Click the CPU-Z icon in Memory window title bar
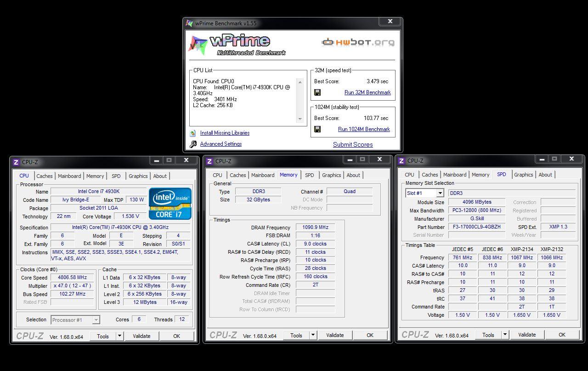The image size is (588, 371). (209, 161)
